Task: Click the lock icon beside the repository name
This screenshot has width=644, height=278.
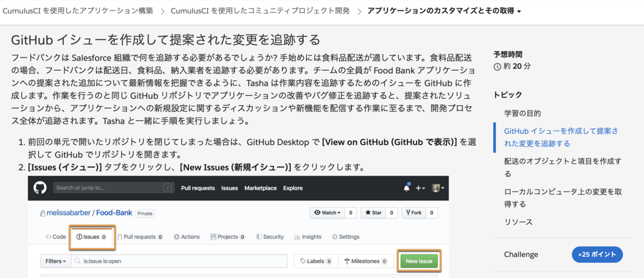Action: [x=43, y=213]
